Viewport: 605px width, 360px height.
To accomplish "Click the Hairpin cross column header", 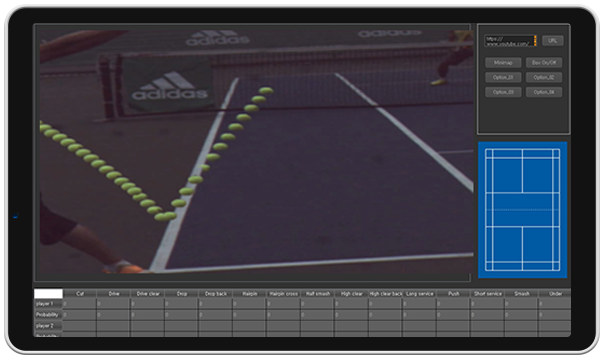I will [284, 294].
